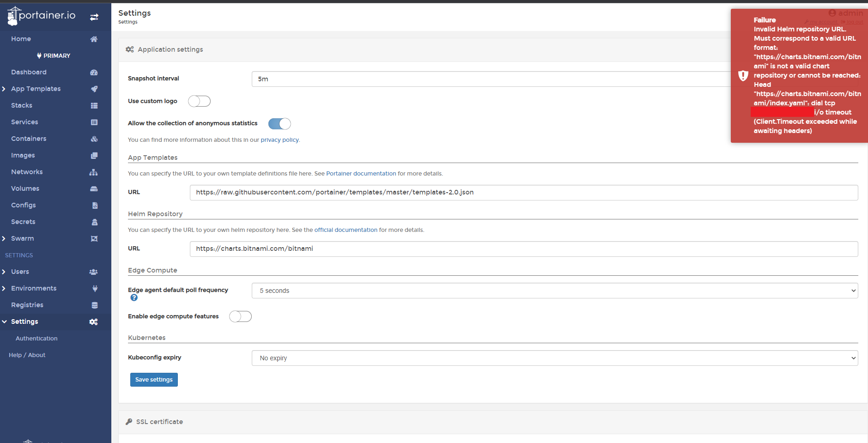The width and height of the screenshot is (868, 443).
Task: Disable collection of anonymous statistics
Action: [279, 123]
